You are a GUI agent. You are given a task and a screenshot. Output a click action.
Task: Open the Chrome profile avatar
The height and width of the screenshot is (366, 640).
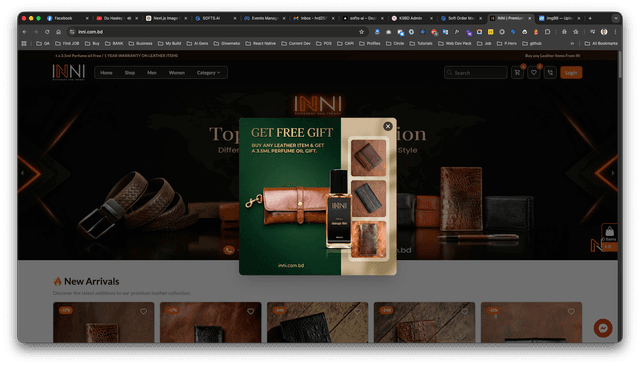tap(604, 32)
